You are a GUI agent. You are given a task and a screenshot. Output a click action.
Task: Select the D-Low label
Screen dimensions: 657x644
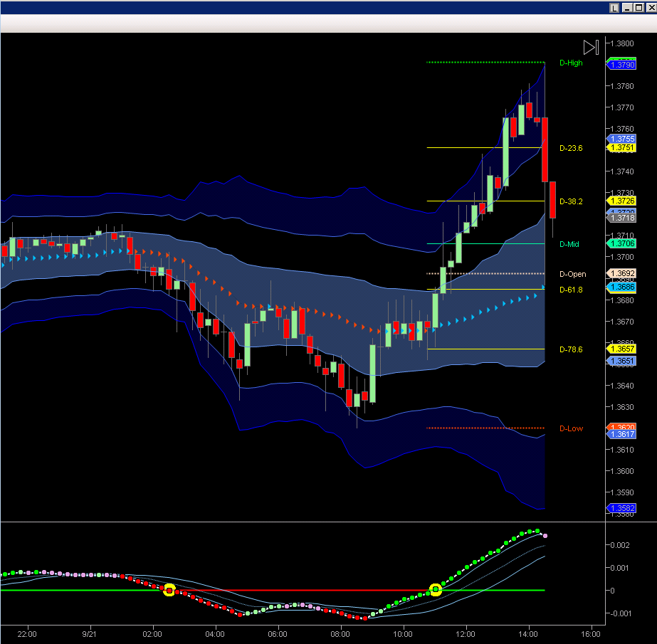(571, 428)
